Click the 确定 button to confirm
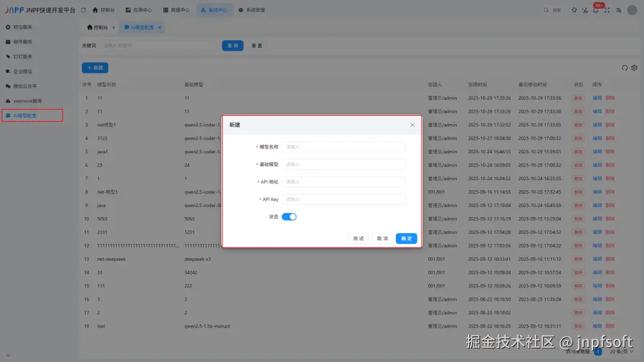 tap(406, 238)
